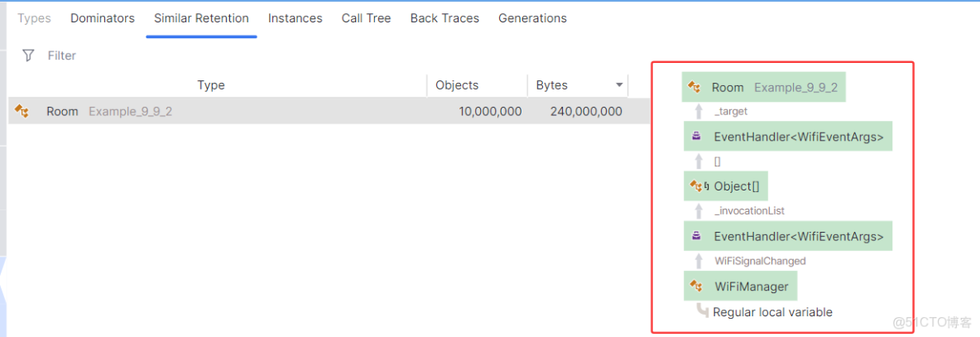
Task: Select the Object[] graph node
Action: tap(726, 185)
